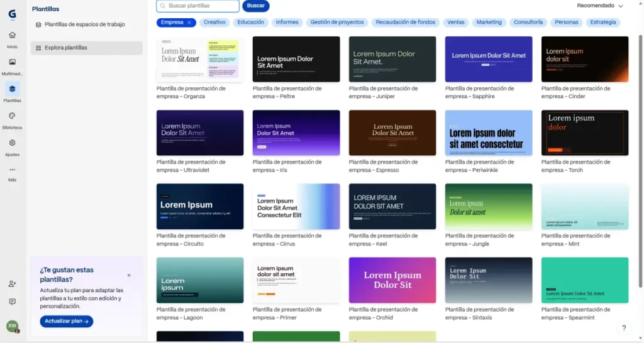Screen dimensions: 644x343
Task: Open the Ultraviolet template thumbnail
Action: click(x=200, y=133)
